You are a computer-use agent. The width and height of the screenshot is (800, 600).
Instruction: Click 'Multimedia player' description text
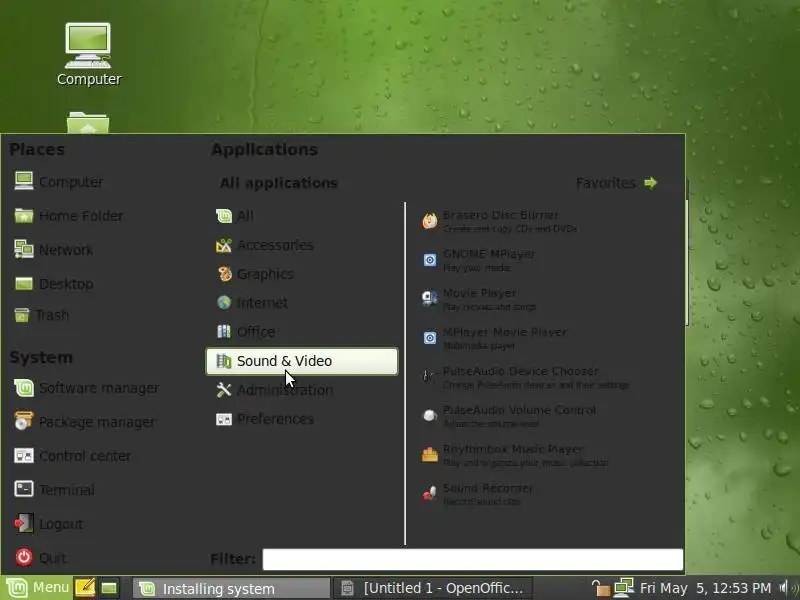(x=479, y=346)
